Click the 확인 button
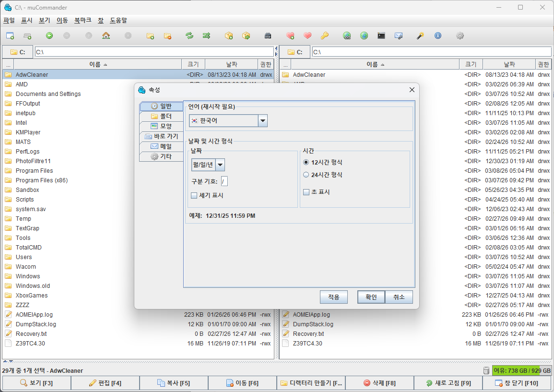Image resolution: width=554 pixels, height=392 pixels. pyautogui.click(x=371, y=297)
